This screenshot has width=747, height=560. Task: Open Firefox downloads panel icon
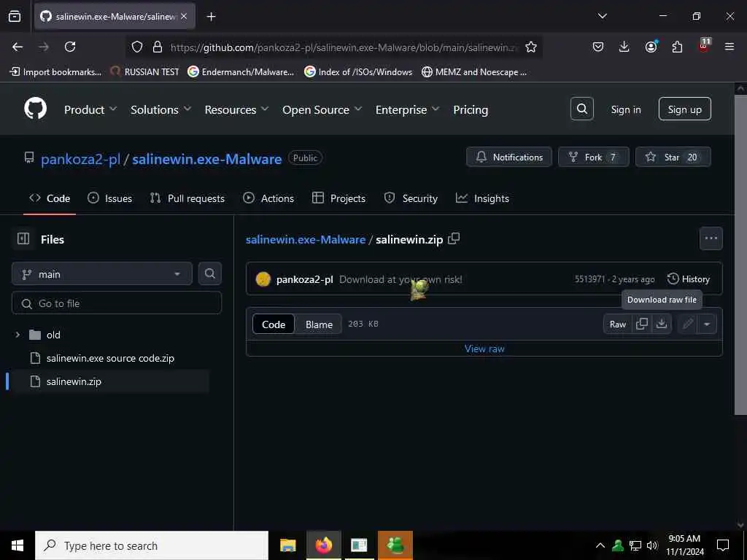pos(624,47)
